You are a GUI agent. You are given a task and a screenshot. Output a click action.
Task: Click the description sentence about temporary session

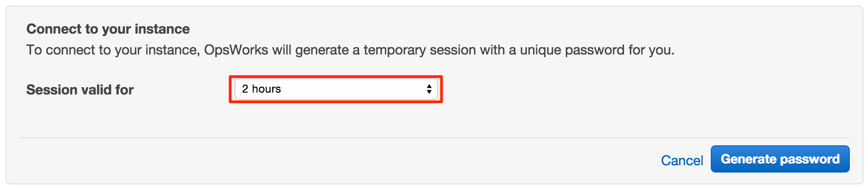350,50
